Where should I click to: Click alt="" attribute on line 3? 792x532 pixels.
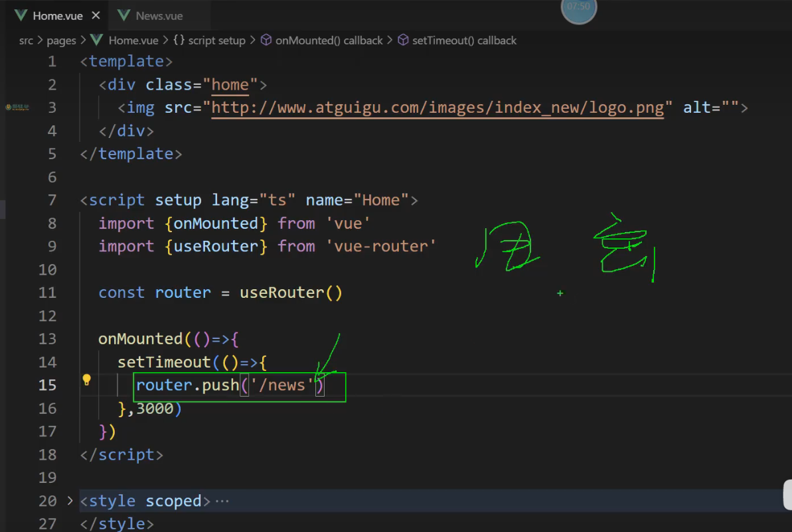[x=711, y=107]
